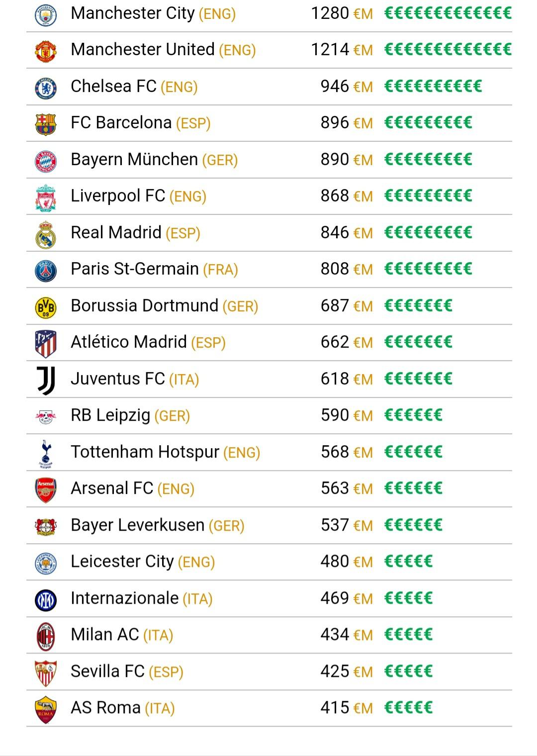Image resolution: width=537 pixels, height=756 pixels.
Task: Click the Manchester City club crest
Action: (46, 15)
